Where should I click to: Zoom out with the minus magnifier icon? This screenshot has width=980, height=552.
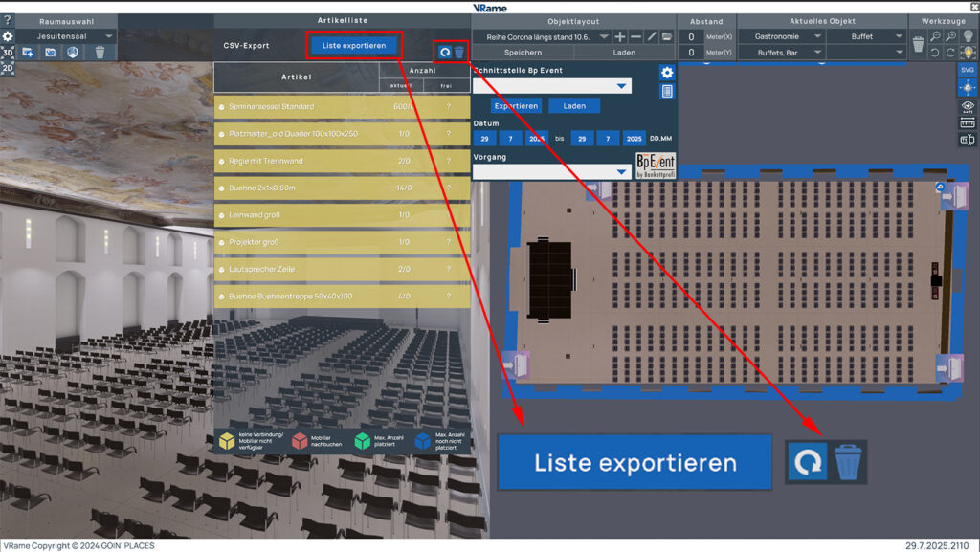point(935,37)
